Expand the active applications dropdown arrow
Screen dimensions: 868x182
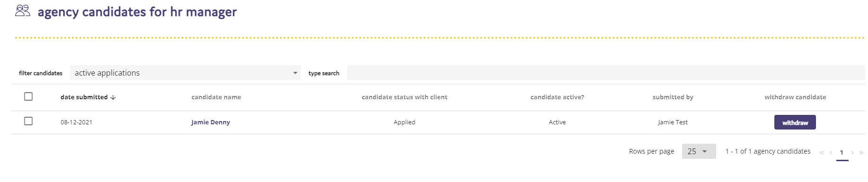pyautogui.click(x=295, y=73)
